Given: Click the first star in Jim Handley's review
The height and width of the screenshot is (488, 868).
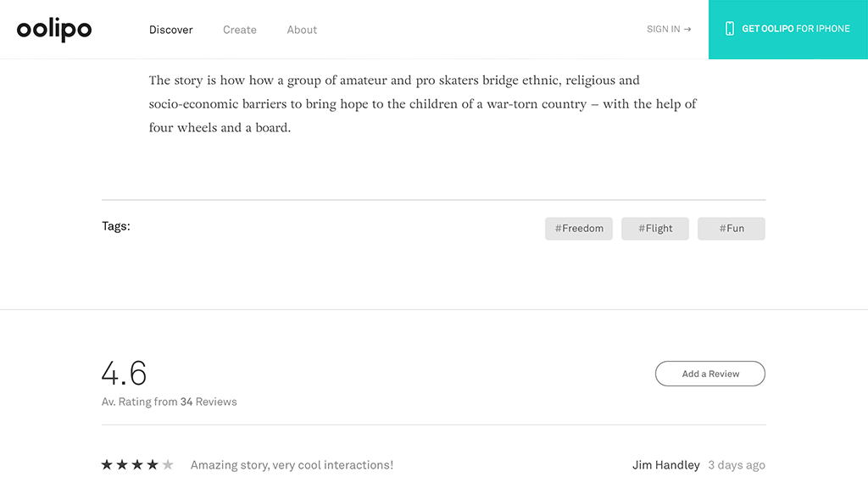Looking at the screenshot, I should 107,464.
